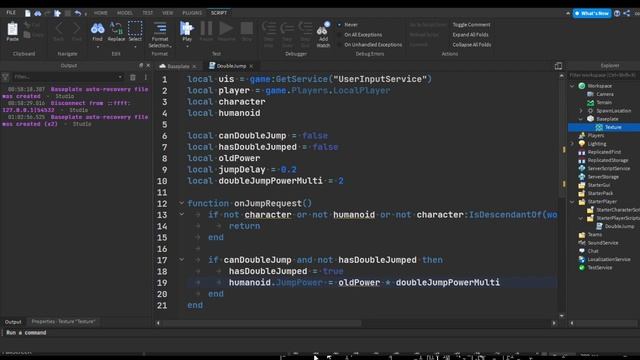Viewport: 640px width, 360px height.
Task: Click the Filter workspace search field
Action: (x=603, y=75)
